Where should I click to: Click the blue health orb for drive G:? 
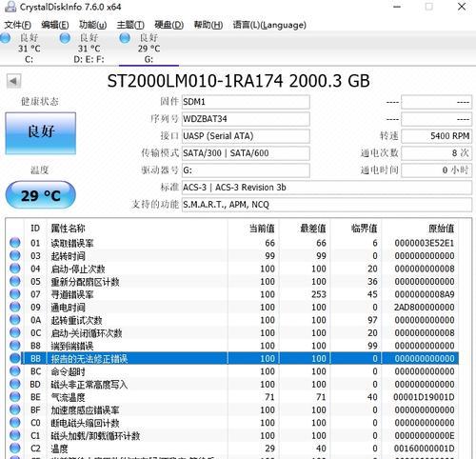tap(125, 38)
